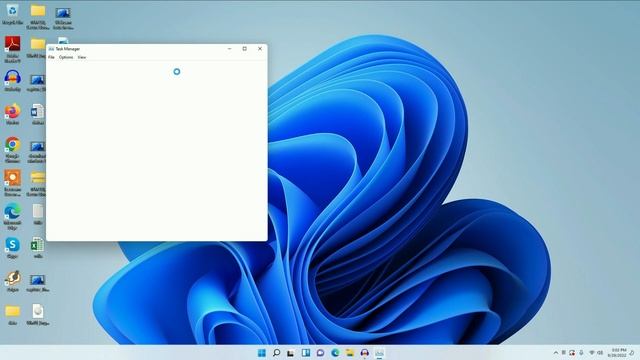640x360 pixels.
Task: Open the File menu in Task Manager
Action: tap(51, 57)
